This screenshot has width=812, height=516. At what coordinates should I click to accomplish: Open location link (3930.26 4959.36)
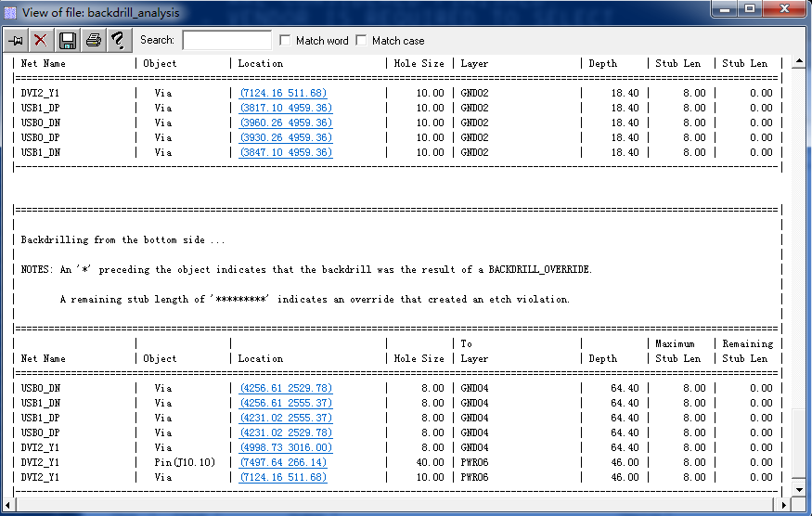click(x=286, y=137)
